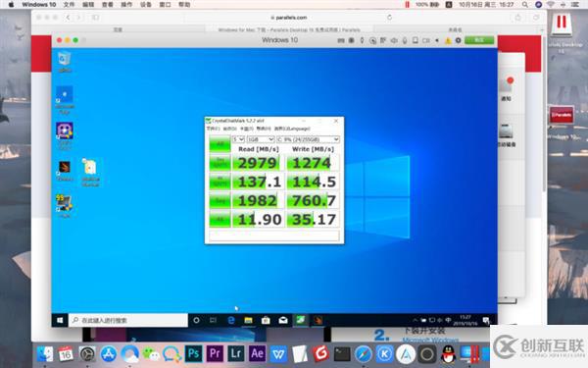Select the sequential read value 2979
The width and height of the screenshot is (588, 368).
pos(259,163)
